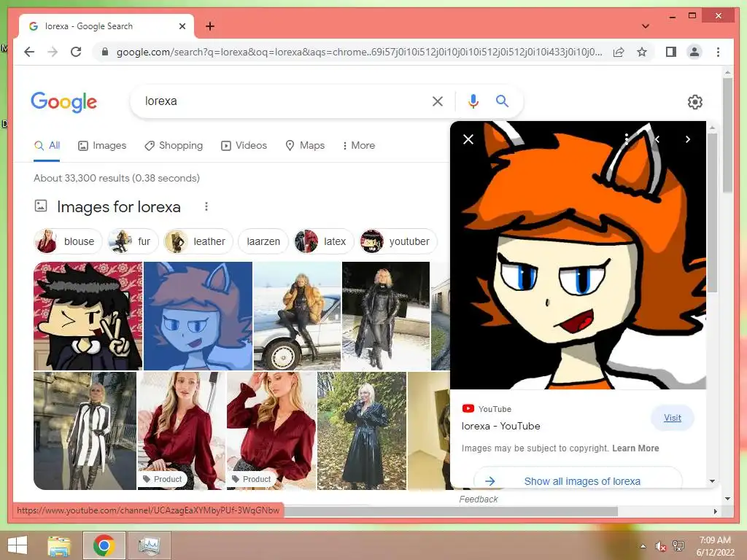Open black-haired cartoon peace sign thumbnail
The image size is (747, 560).
[88, 316]
